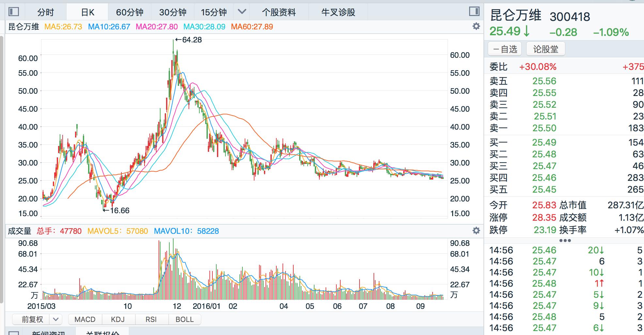
Task: Show the MACD indicator
Action: coord(85,319)
